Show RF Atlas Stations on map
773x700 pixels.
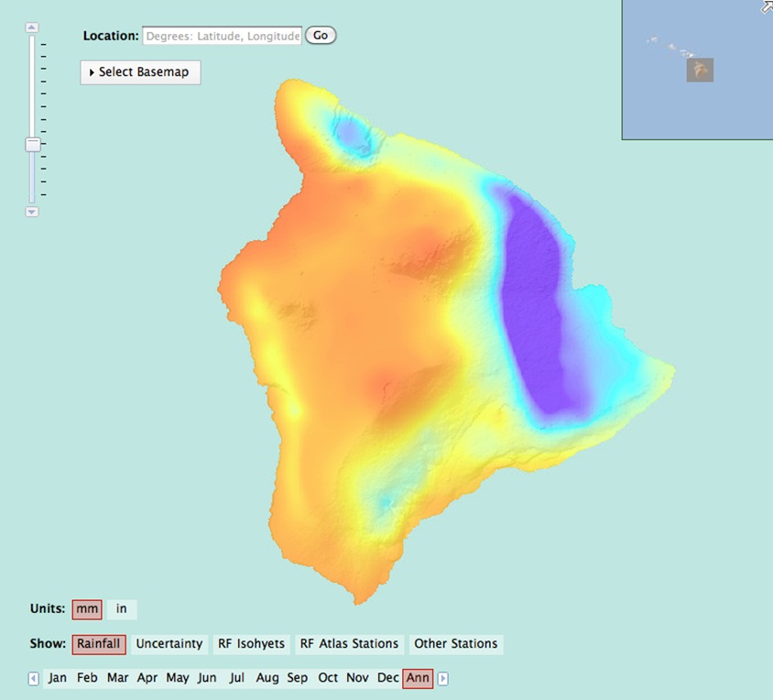349,644
